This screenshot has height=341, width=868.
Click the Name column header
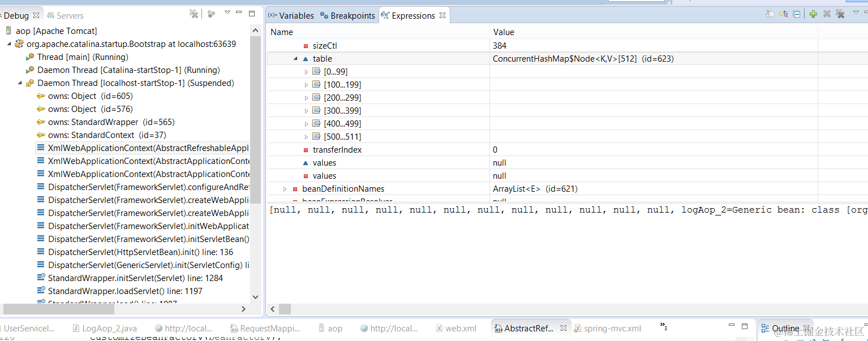click(378, 32)
